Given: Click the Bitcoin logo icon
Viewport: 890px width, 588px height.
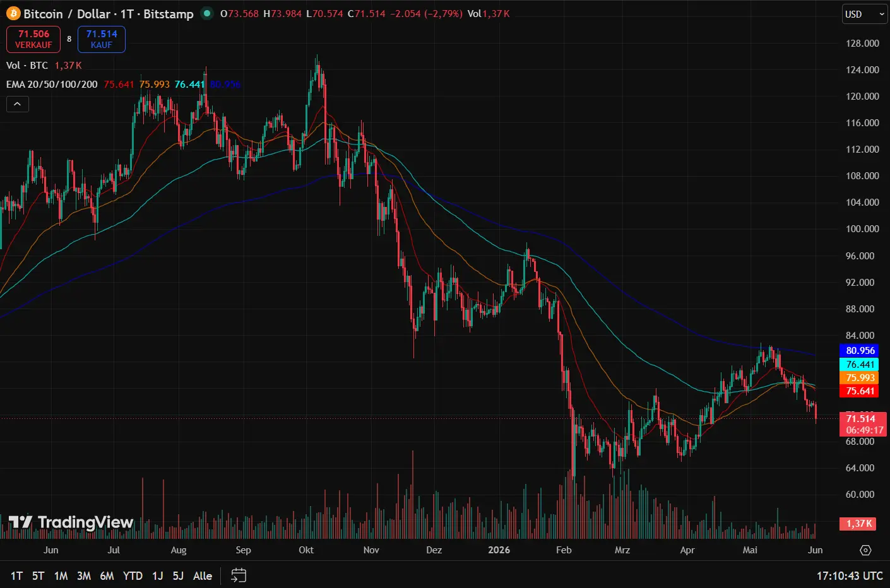Looking at the screenshot, I should [x=13, y=13].
